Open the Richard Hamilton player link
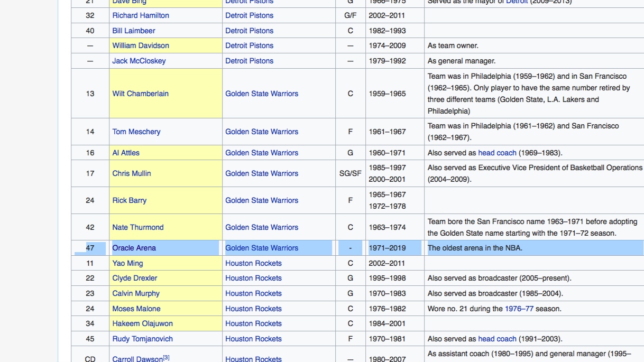Viewport: 644px width, 362px height. click(141, 15)
